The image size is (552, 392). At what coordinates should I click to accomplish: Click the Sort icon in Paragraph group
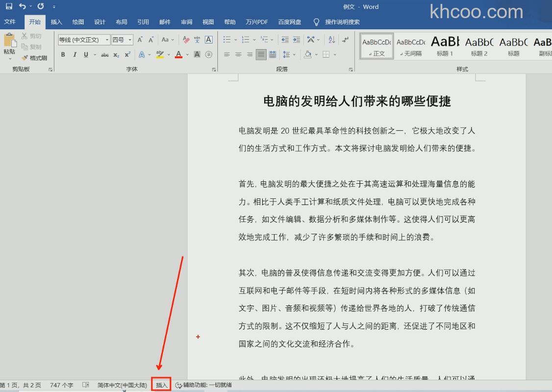tap(332, 40)
